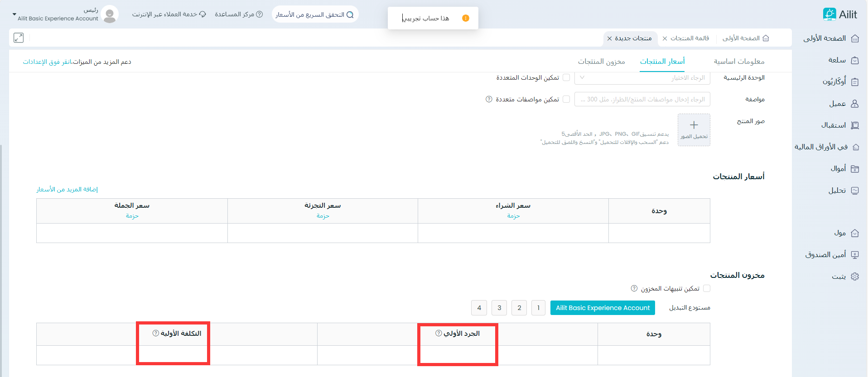Click the help icon beside الجرد الأولي
Screen dimensions: 868x377
(439, 333)
